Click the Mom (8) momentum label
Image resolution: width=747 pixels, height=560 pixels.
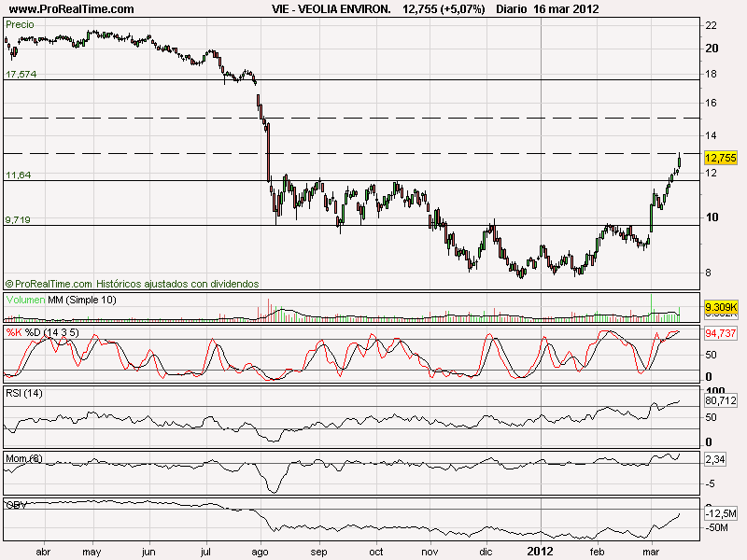pos(24,458)
